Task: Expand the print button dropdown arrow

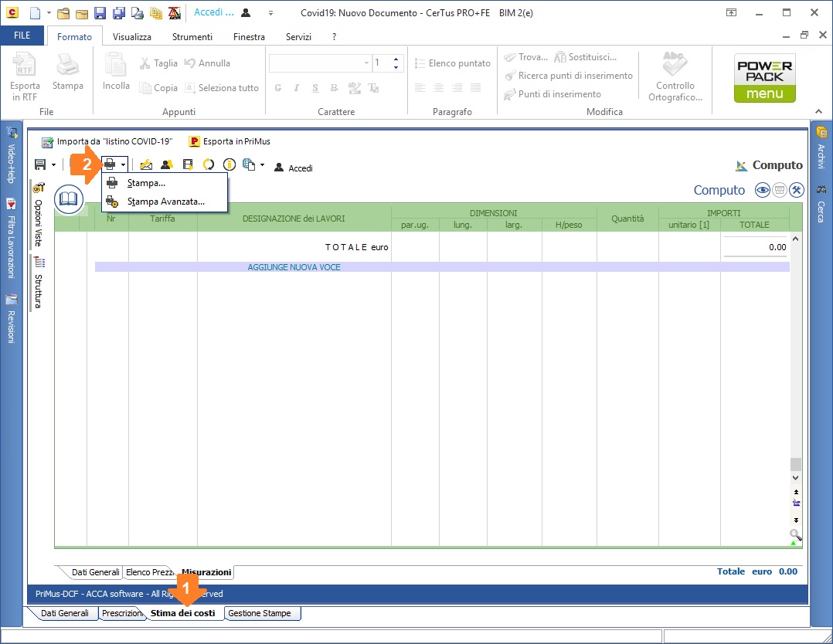Action: click(123, 164)
